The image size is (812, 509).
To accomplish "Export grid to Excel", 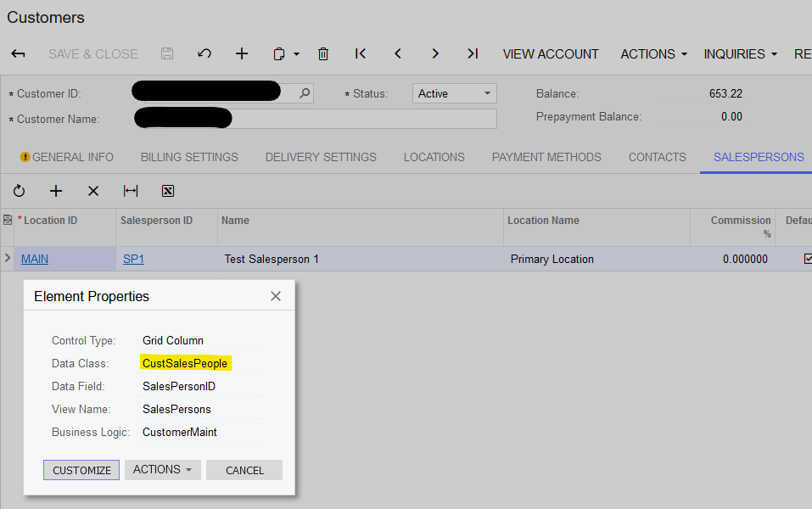I will (168, 191).
